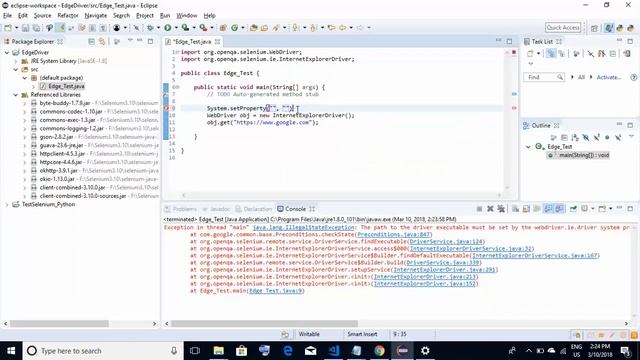Maximize the Edge_Test.java editor area
This screenshot has width=640, height=360.
[x=509, y=42]
